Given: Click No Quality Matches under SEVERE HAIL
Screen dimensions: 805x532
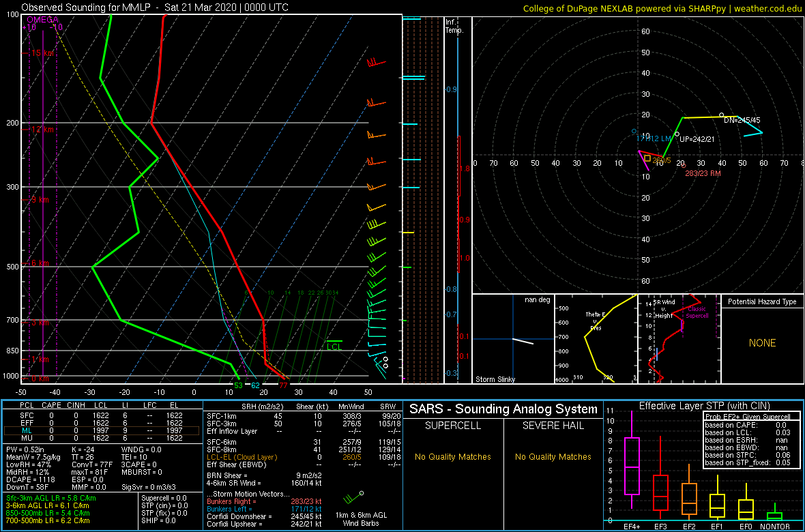Looking at the screenshot, I should click(x=553, y=456).
